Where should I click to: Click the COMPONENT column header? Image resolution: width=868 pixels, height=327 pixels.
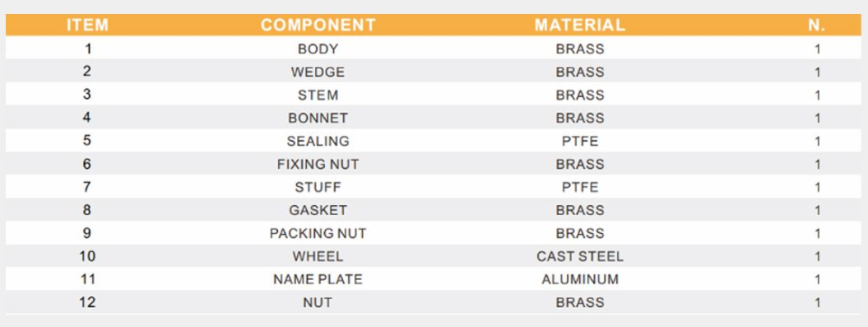[318, 25]
